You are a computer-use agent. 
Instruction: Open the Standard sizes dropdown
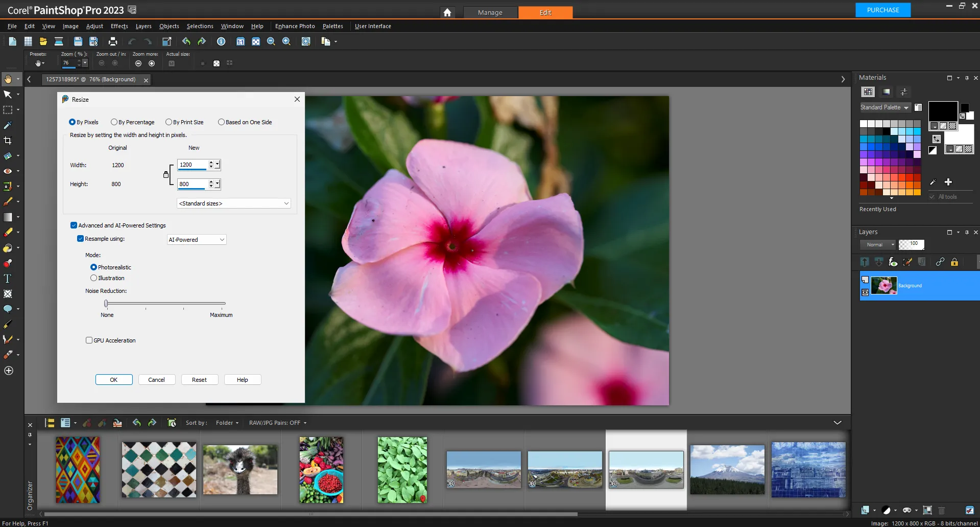click(233, 203)
